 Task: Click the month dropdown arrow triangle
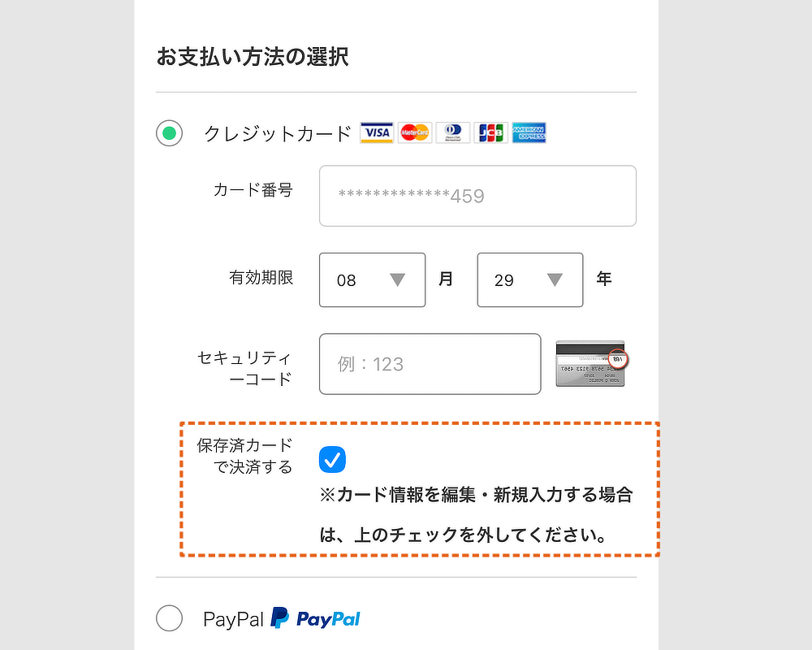tap(398, 279)
